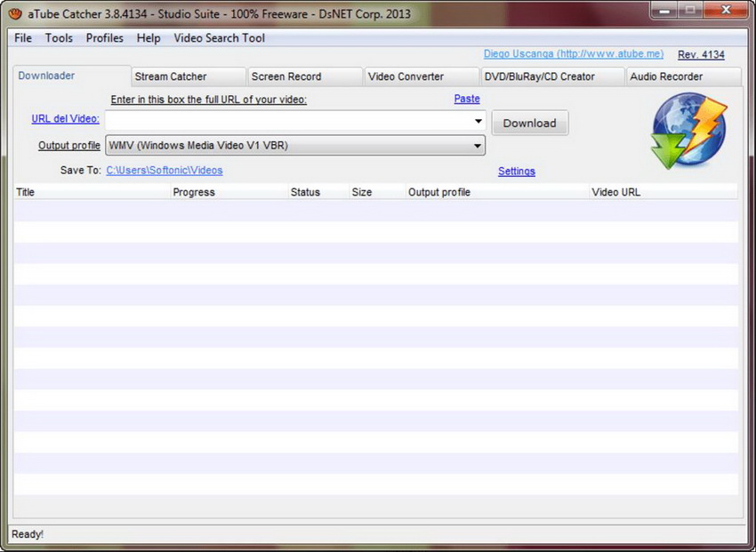Open the Save To Videos folder link

(164, 171)
